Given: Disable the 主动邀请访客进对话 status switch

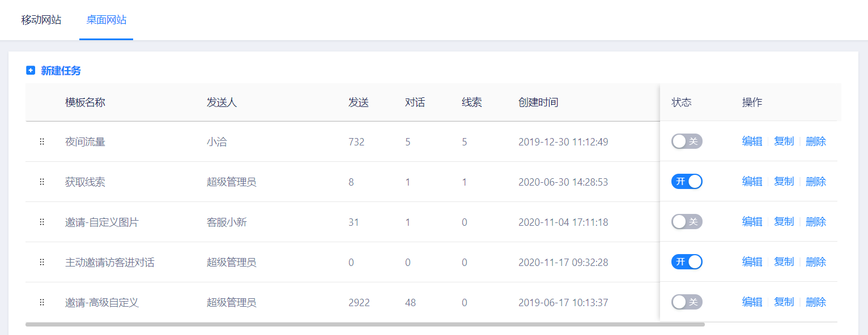Looking at the screenshot, I should coord(687,262).
